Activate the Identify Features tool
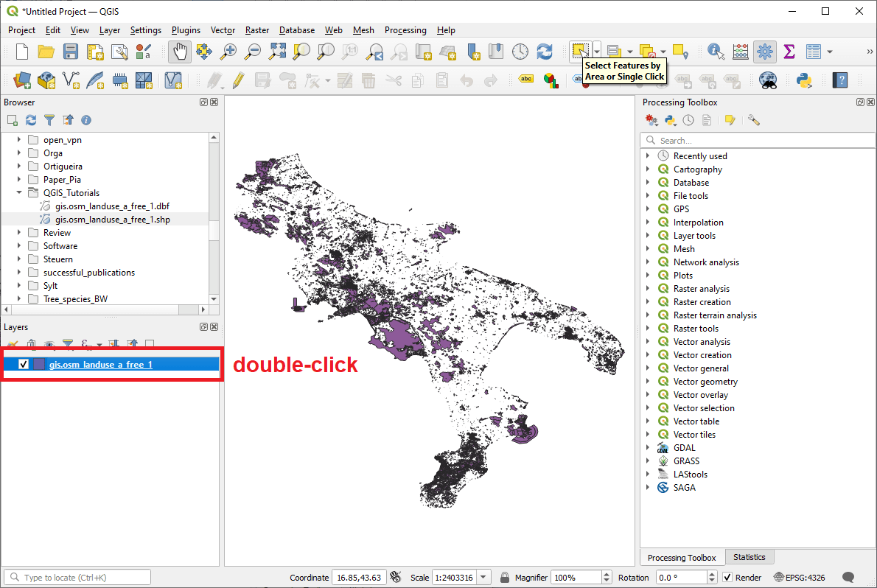The height and width of the screenshot is (588, 877). (716, 52)
